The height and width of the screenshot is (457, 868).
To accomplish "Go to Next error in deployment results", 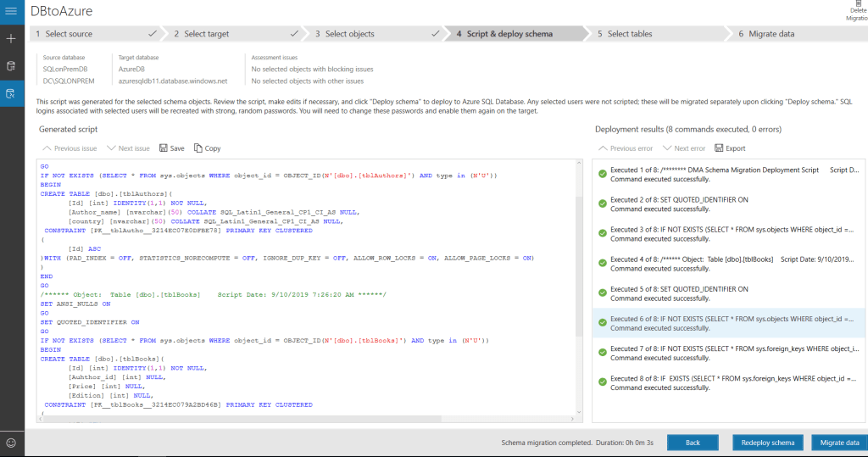I will (683, 148).
